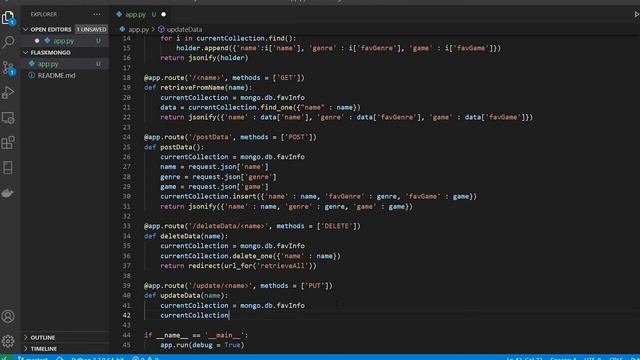640x360 pixels.
Task: Open the Accounts menu icon
Action: point(8,316)
